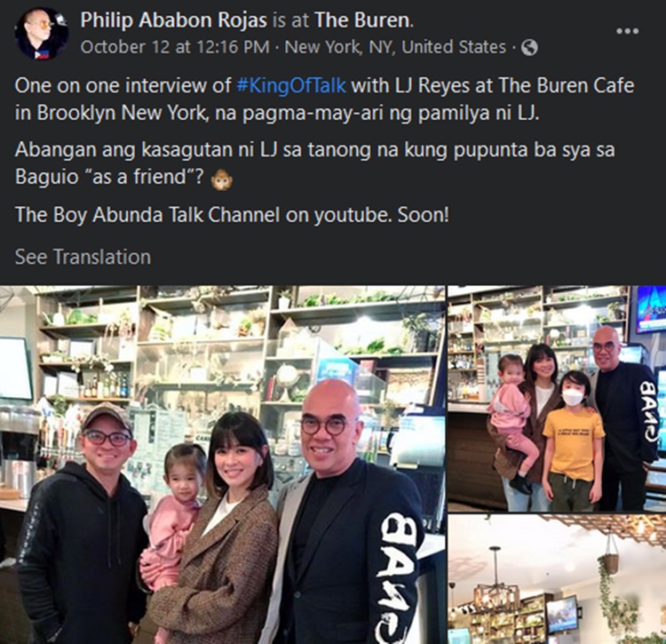Open the #KingOfTalk hashtag
The image size is (666, 644).
click(x=291, y=85)
